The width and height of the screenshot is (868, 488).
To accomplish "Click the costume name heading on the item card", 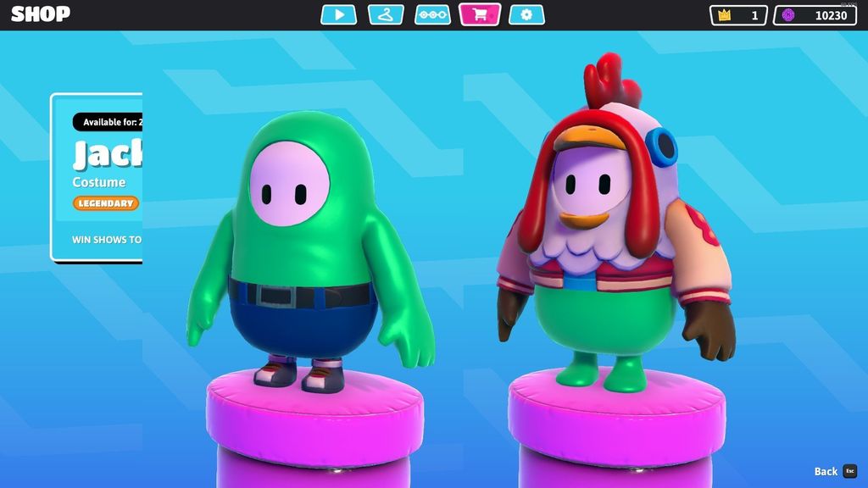I will click(x=108, y=154).
